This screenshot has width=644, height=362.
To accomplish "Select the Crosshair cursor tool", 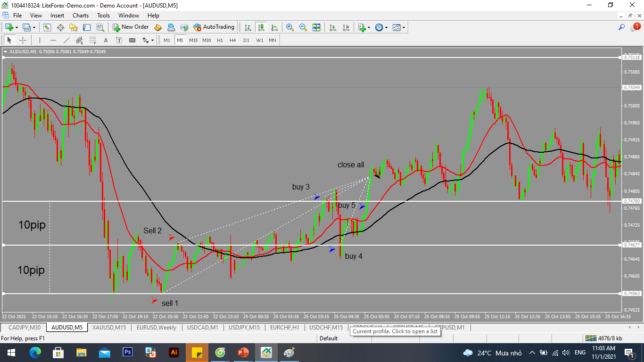I will [x=23, y=40].
